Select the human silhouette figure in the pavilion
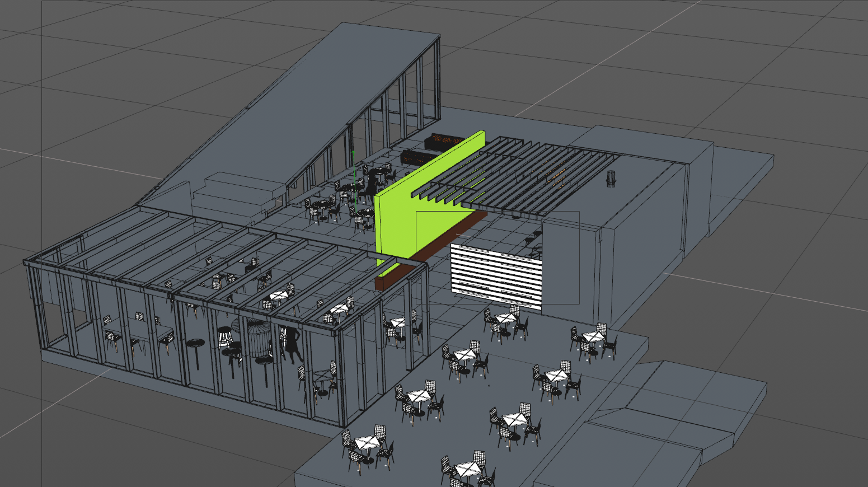The height and width of the screenshot is (487, 868). click(x=292, y=345)
